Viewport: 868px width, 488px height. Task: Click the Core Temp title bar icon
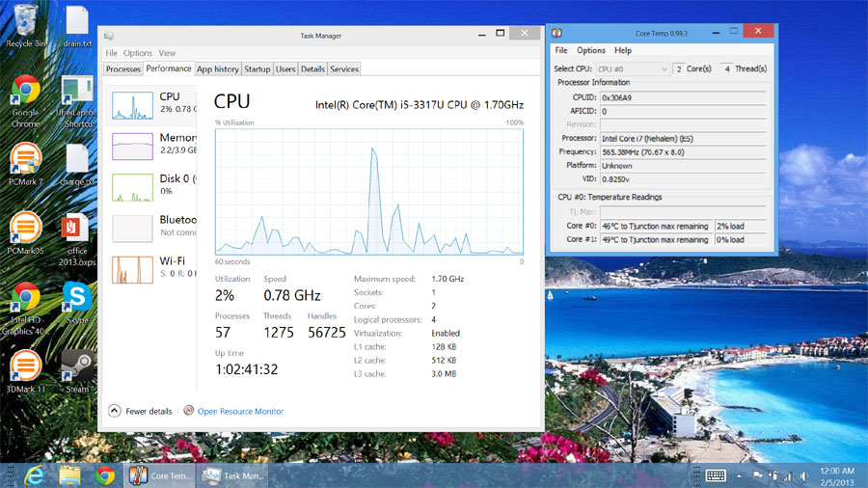556,33
